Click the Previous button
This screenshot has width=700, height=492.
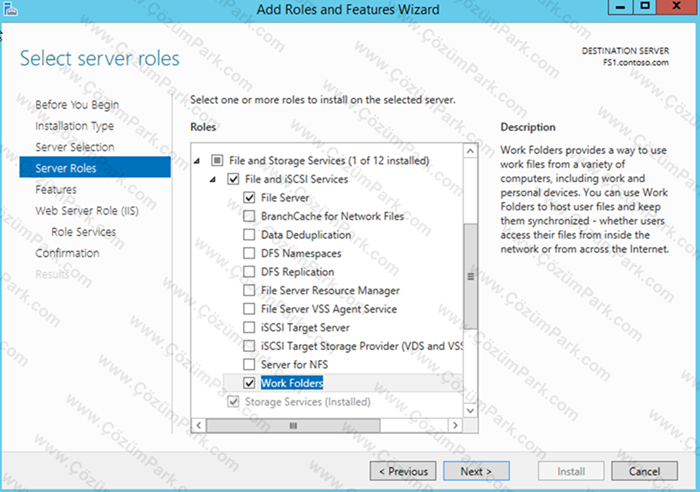coord(403,471)
